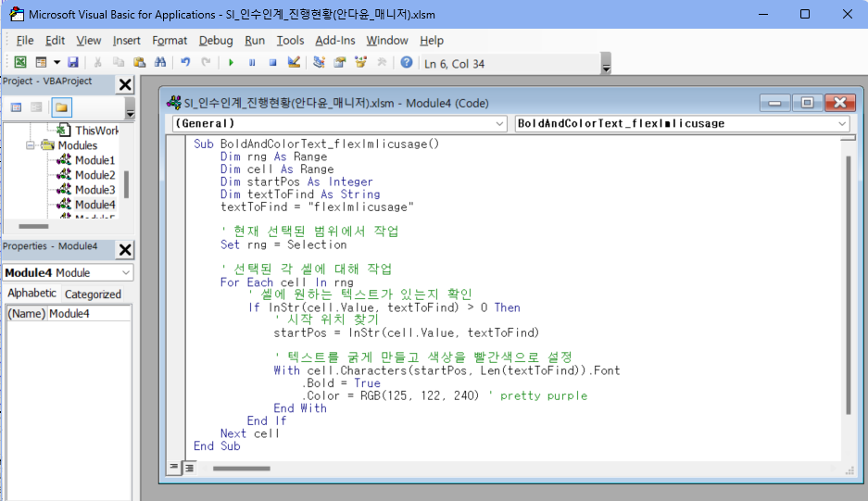Screen dimensions: 868x501
Task: Switch to Procedure View button
Action: coord(174,468)
